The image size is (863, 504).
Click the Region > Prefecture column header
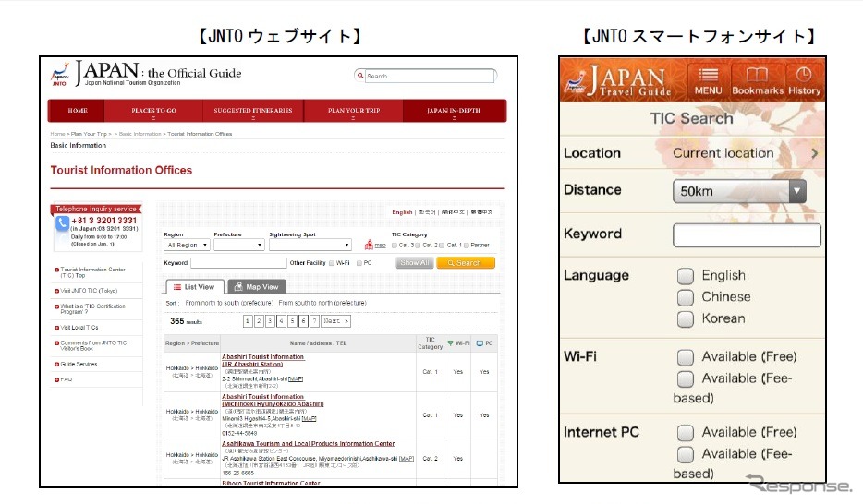[x=192, y=343]
